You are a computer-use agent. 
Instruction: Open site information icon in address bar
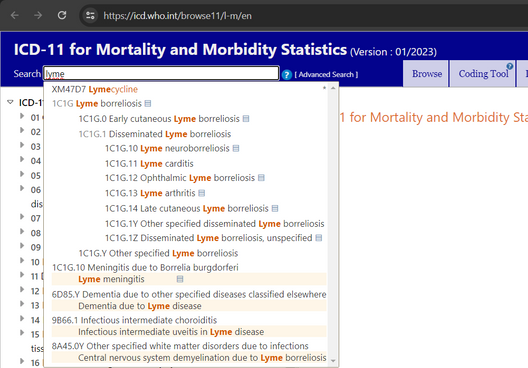[x=90, y=15]
